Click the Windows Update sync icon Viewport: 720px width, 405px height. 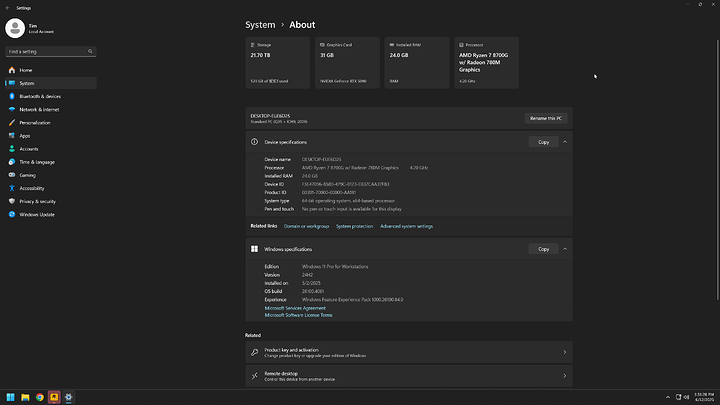[x=12, y=214]
